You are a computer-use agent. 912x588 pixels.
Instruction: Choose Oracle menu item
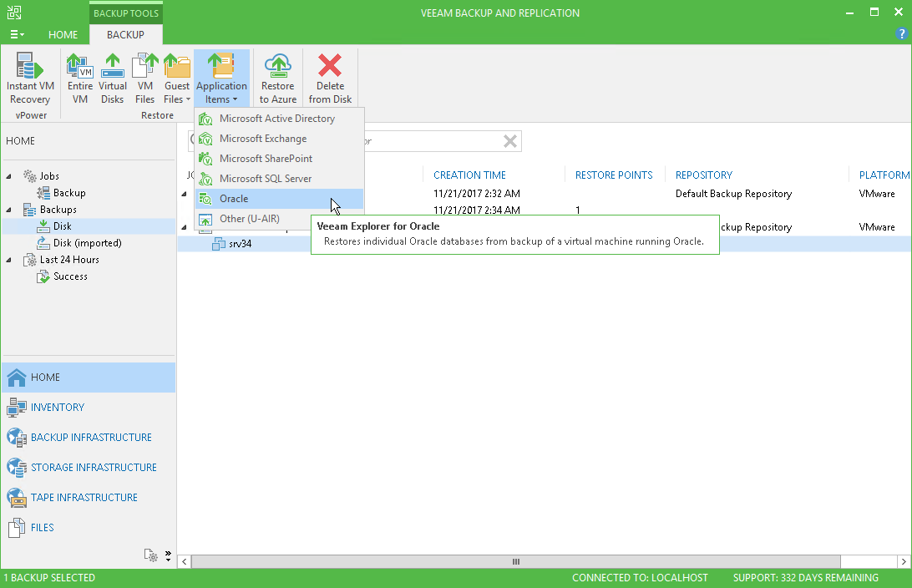[x=279, y=198]
